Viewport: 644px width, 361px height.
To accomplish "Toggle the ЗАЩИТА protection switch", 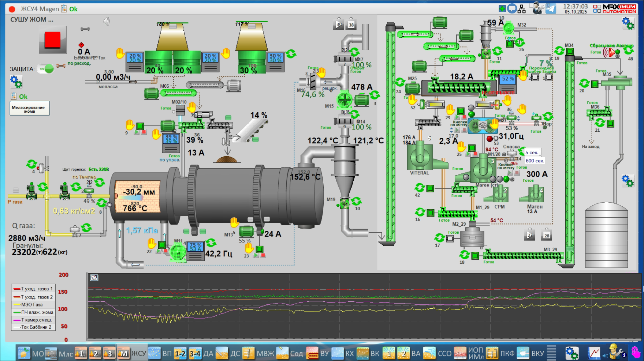I will click(46, 68).
